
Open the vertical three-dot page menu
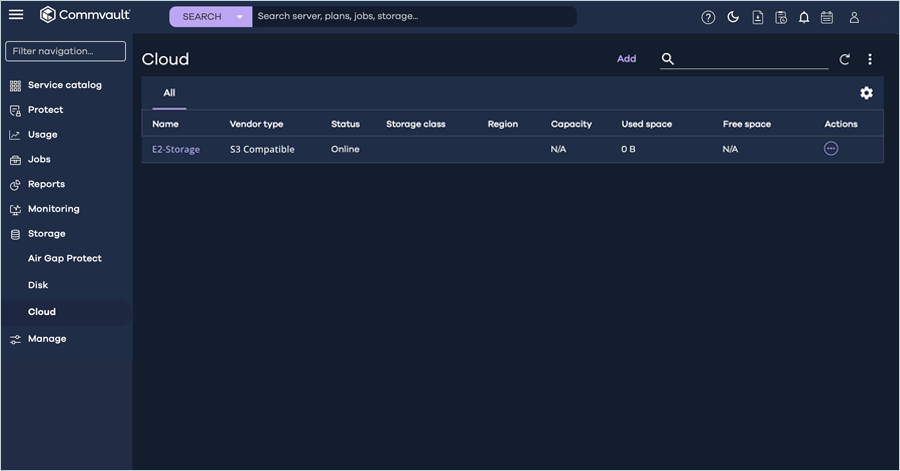[870, 60]
